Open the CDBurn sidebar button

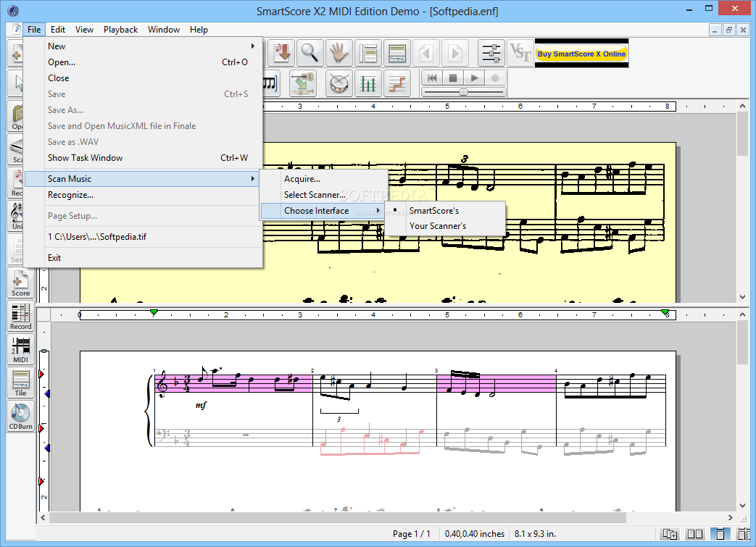tap(21, 416)
